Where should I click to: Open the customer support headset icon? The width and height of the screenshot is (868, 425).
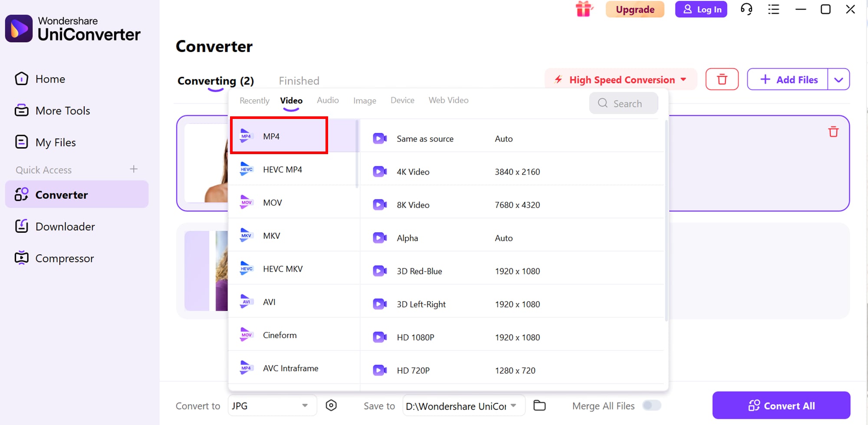(746, 9)
